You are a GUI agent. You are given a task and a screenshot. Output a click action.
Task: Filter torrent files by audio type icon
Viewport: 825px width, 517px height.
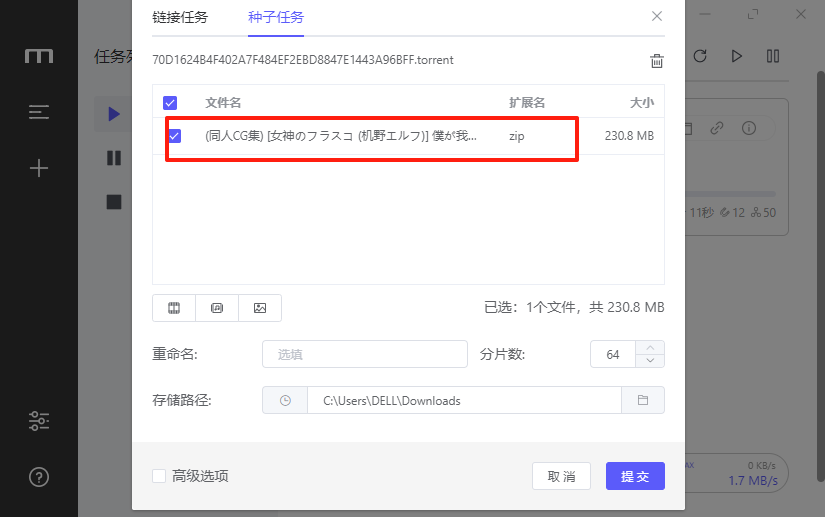point(217,308)
